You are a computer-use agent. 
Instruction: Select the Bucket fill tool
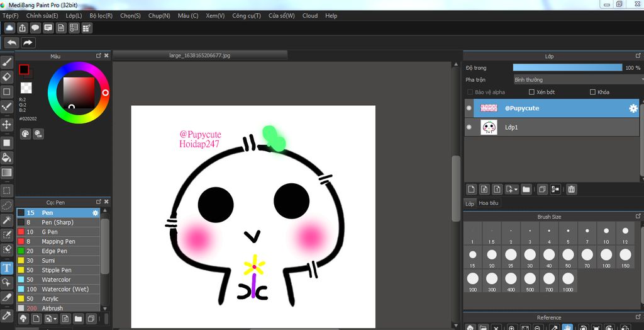point(7,157)
